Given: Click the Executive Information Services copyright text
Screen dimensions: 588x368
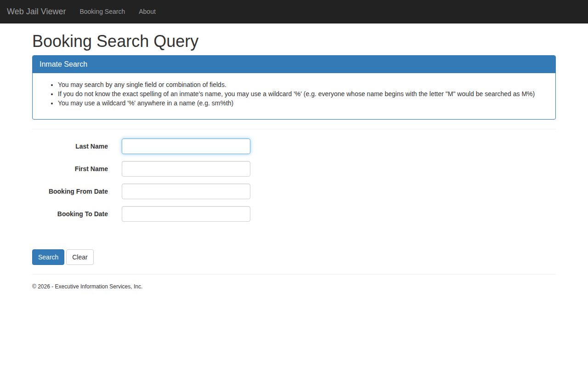Looking at the screenshot, I should coord(87,287).
